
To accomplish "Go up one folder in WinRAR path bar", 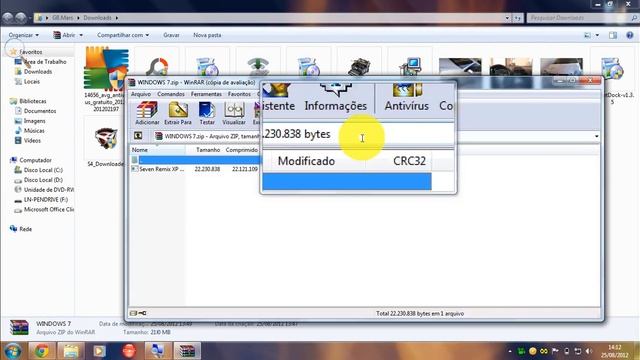I will click(x=138, y=136).
